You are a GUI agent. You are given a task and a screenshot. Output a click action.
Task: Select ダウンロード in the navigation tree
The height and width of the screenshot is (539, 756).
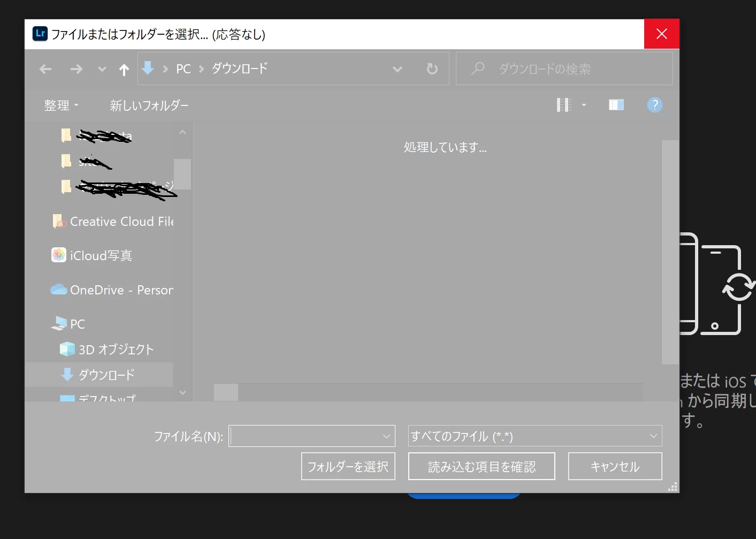[99, 375]
